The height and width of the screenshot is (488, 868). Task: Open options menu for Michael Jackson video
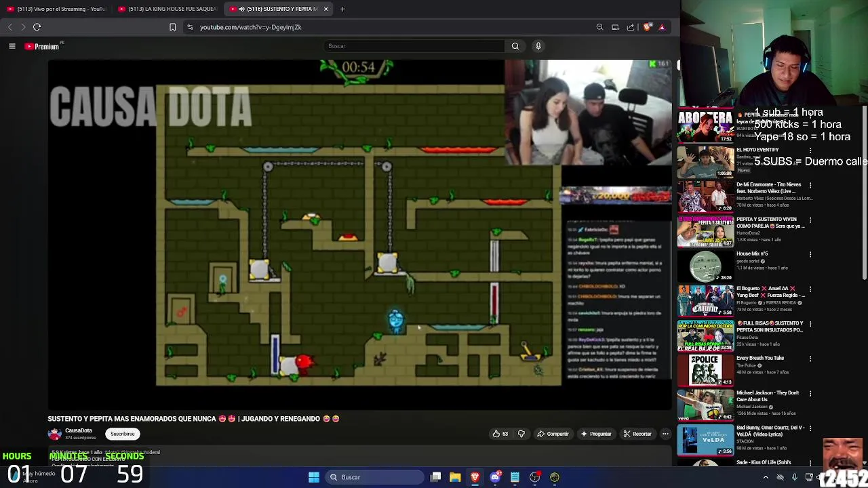coord(810,393)
